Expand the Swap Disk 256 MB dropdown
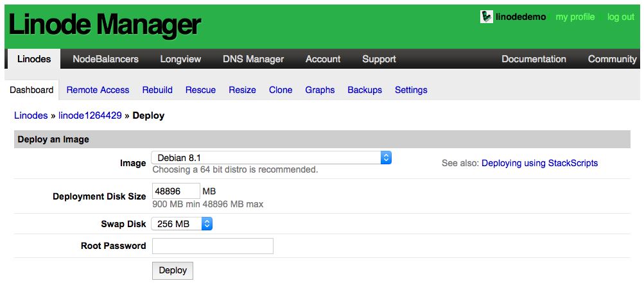The image size is (644, 299). click(x=182, y=224)
